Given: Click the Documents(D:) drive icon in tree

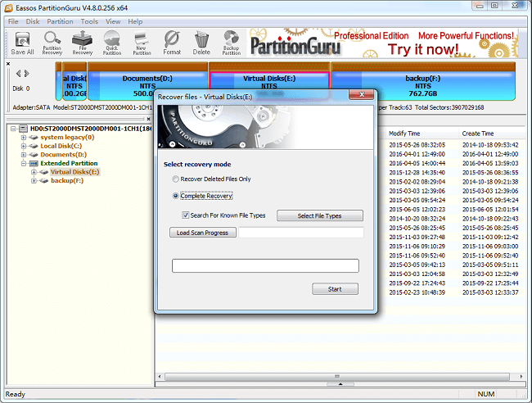Looking at the screenshot, I should coord(34,155).
